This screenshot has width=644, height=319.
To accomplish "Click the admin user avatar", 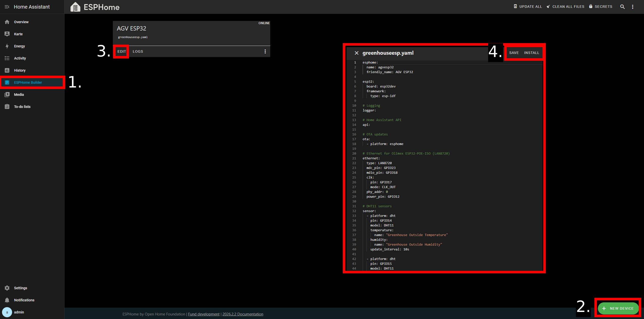I will click(7, 312).
